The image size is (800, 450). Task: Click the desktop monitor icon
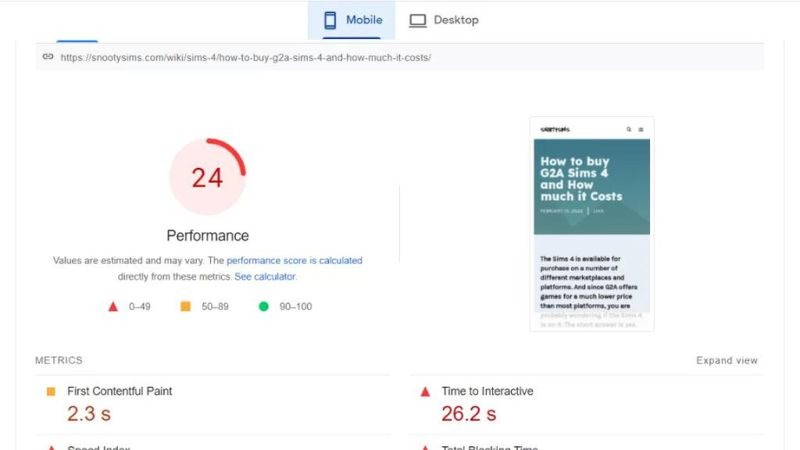pos(417,20)
